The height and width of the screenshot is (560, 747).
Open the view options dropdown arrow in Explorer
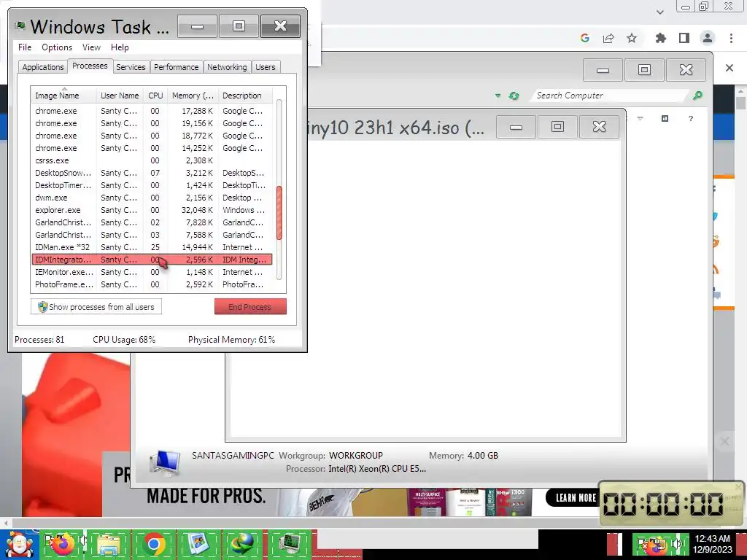coord(640,118)
